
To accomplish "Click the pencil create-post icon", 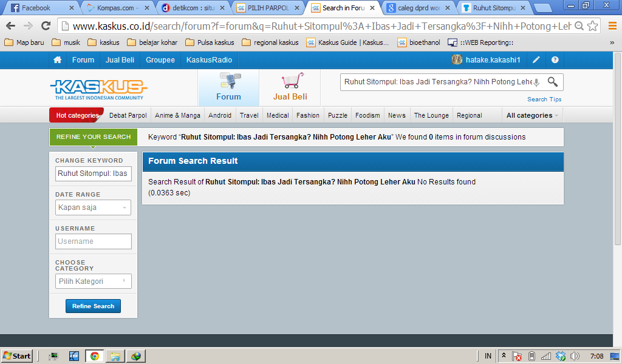I will (536, 60).
